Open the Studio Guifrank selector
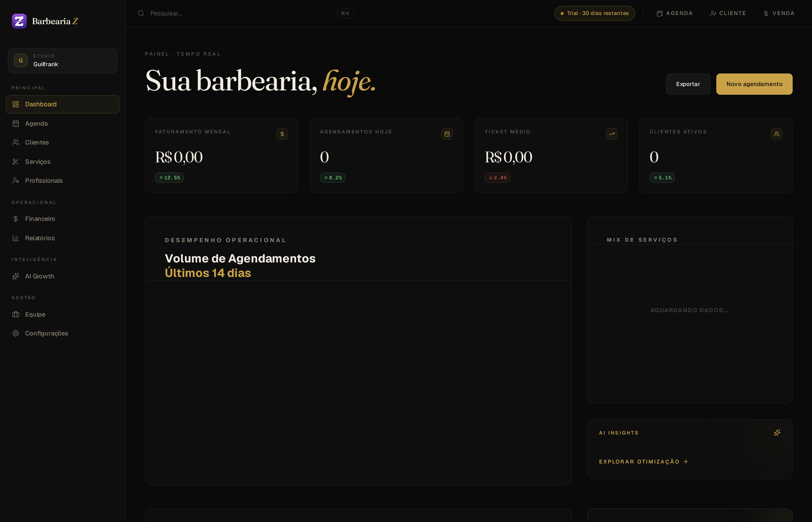Screen dimensions: 812x522 coord(63,61)
